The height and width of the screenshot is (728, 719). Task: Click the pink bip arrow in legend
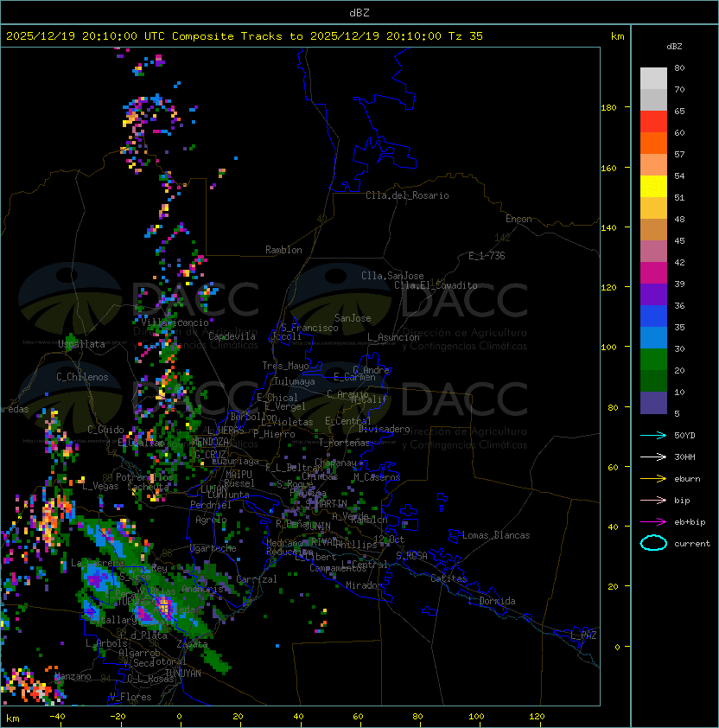pos(653,500)
